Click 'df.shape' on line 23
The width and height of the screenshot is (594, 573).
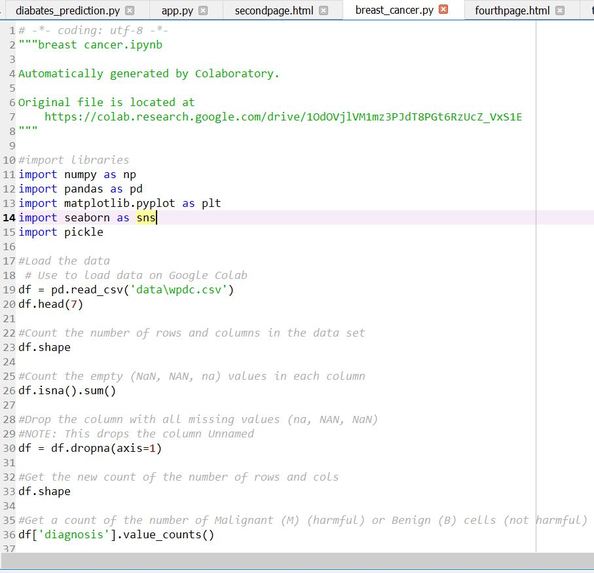click(44, 347)
